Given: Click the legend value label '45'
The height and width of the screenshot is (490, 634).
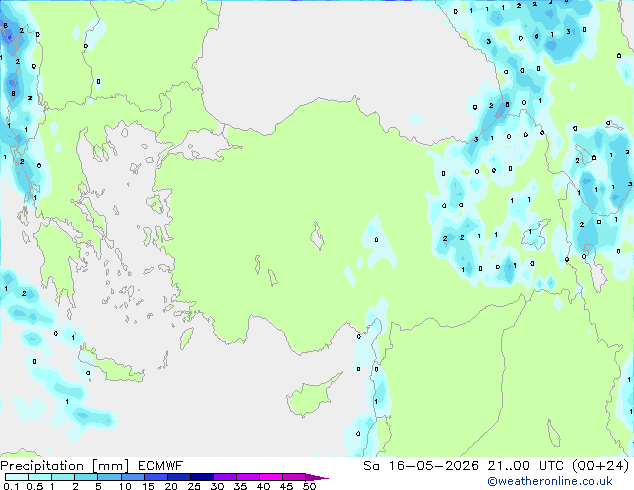Looking at the screenshot, I should point(286,486).
